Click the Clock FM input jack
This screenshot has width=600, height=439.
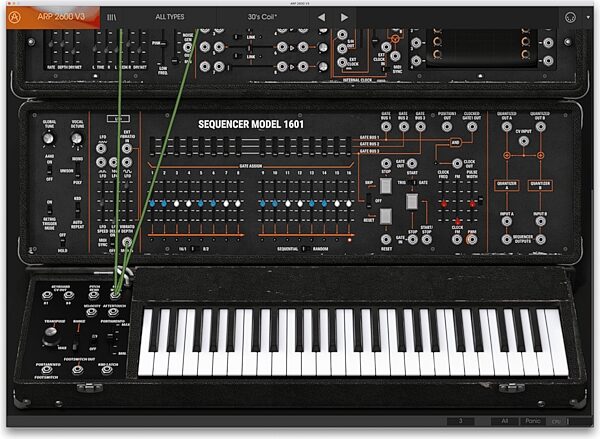point(457,240)
